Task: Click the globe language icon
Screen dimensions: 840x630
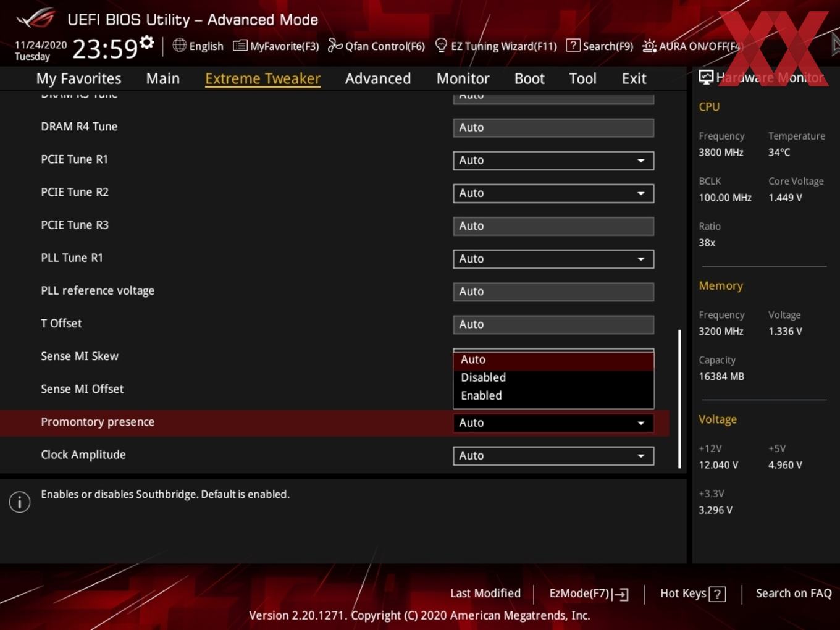Action: click(179, 45)
